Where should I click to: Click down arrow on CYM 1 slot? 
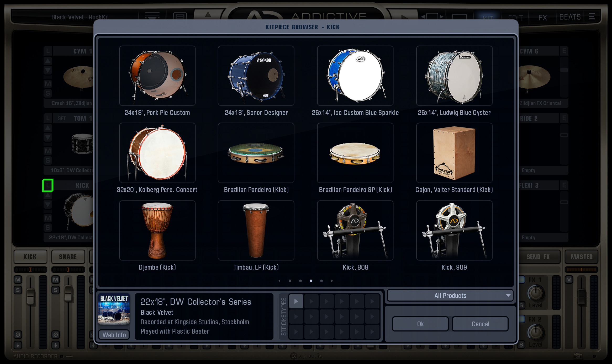[48, 70]
